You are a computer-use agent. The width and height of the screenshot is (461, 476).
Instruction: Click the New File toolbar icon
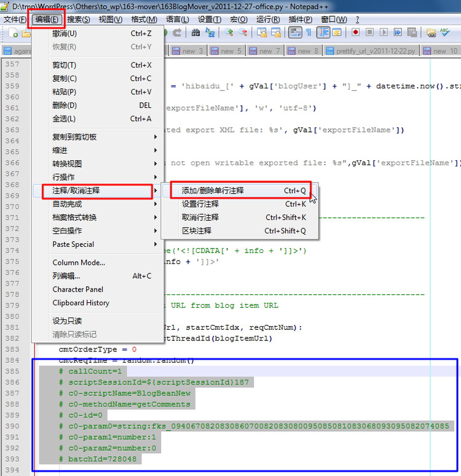[12, 33]
